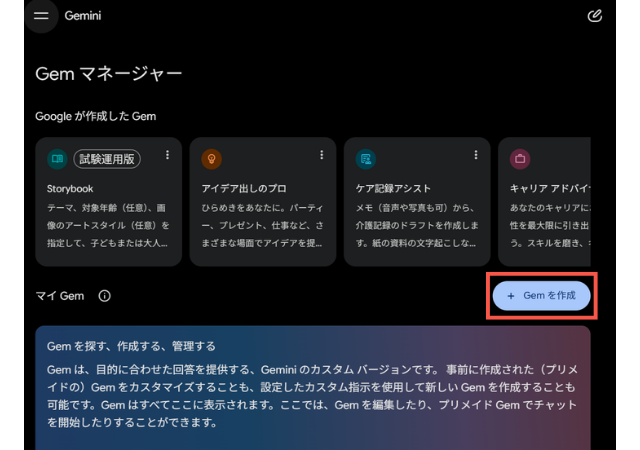640x450 pixels.
Task: Click the Gem を探す、作成する、管理する heading
Action: (131, 346)
